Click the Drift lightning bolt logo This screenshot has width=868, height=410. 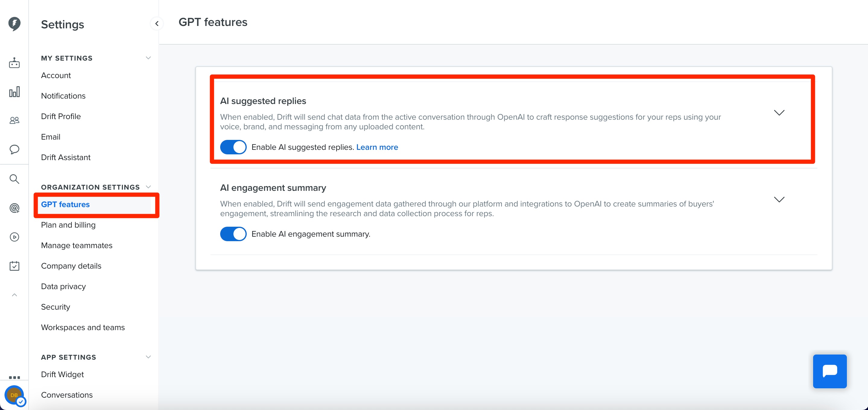coord(14,24)
